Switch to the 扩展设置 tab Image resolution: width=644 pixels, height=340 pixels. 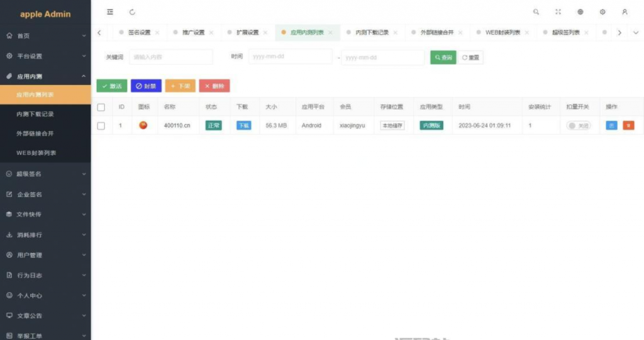tap(248, 33)
